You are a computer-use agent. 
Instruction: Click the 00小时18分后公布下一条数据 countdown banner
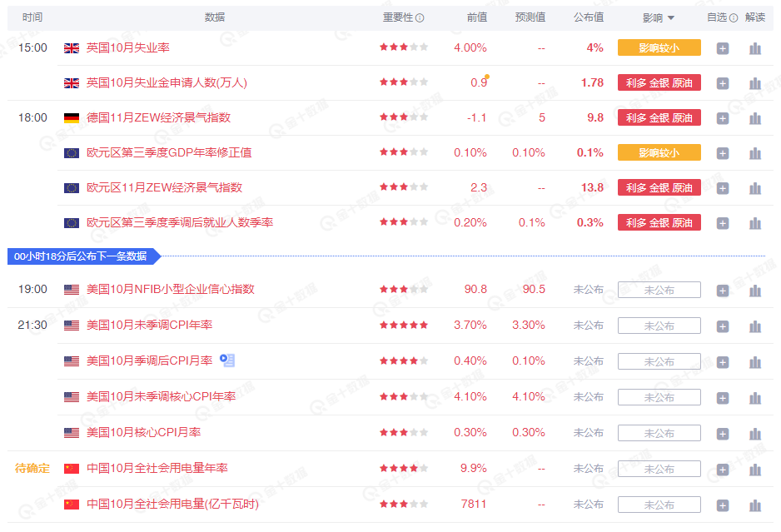coord(80,256)
